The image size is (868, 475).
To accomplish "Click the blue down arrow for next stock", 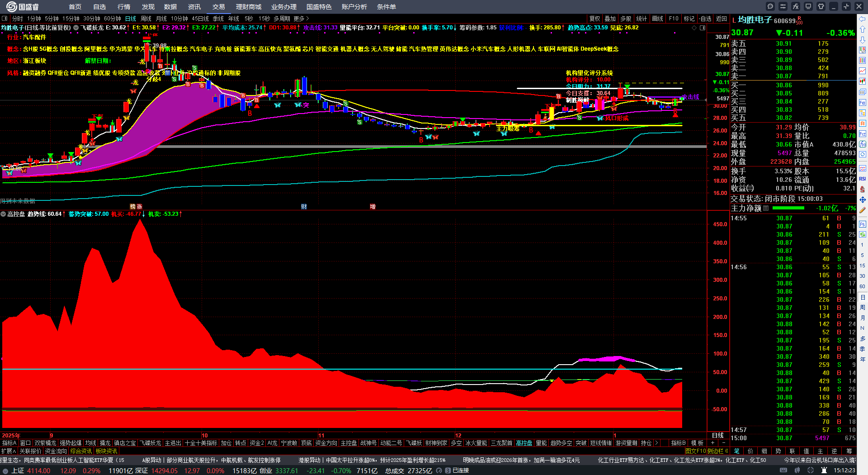I will click(863, 40).
